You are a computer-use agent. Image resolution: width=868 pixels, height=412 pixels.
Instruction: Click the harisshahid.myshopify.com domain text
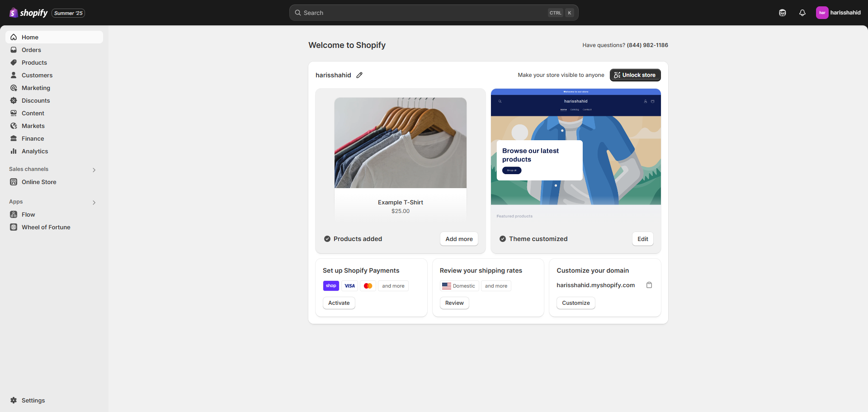pyautogui.click(x=596, y=285)
